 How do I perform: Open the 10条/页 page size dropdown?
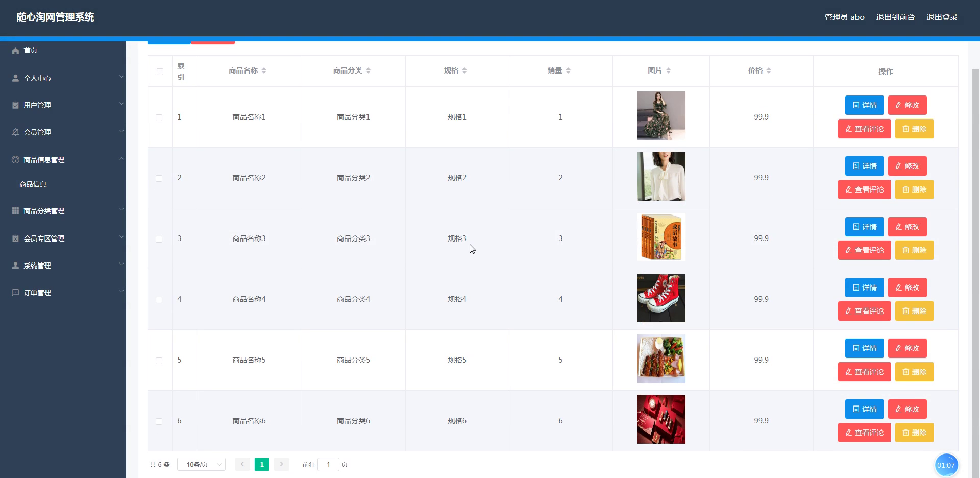pyautogui.click(x=201, y=464)
